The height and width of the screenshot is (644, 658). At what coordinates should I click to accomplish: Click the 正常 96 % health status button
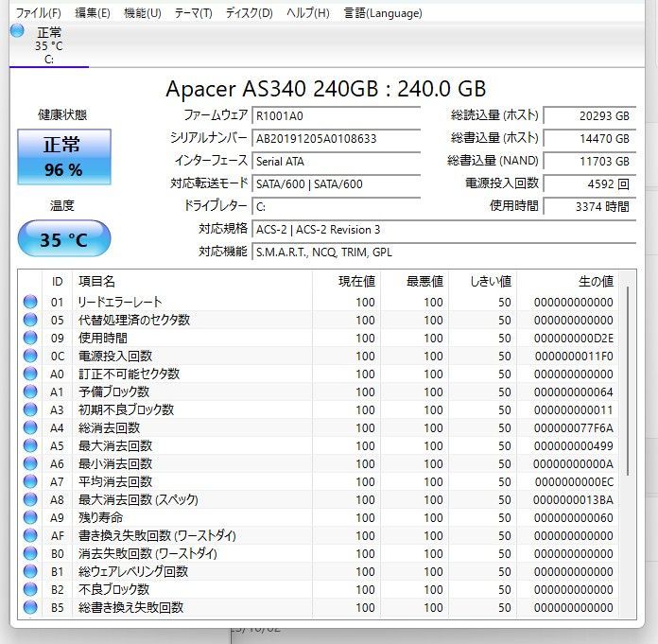coord(64,157)
